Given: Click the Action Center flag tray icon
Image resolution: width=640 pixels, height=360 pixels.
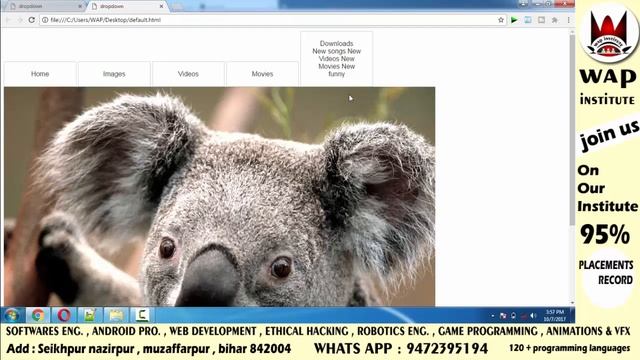Looking at the screenshot, I should [x=503, y=316].
